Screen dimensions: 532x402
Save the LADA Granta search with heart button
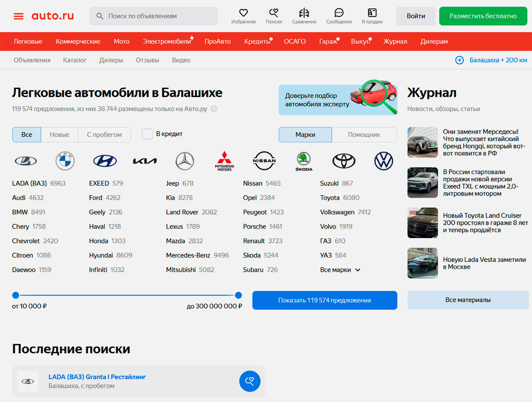click(250, 381)
